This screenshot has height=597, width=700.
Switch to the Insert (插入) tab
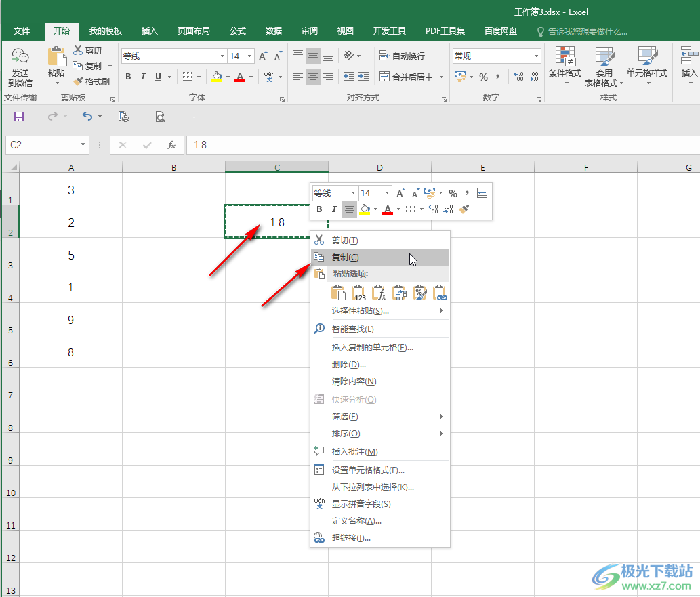[x=150, y=30]
